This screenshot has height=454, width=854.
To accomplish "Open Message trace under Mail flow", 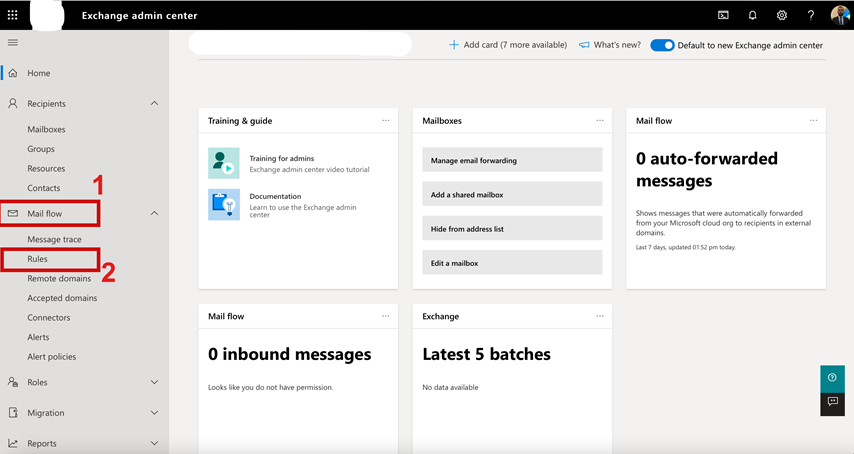I will coord(54,239).
